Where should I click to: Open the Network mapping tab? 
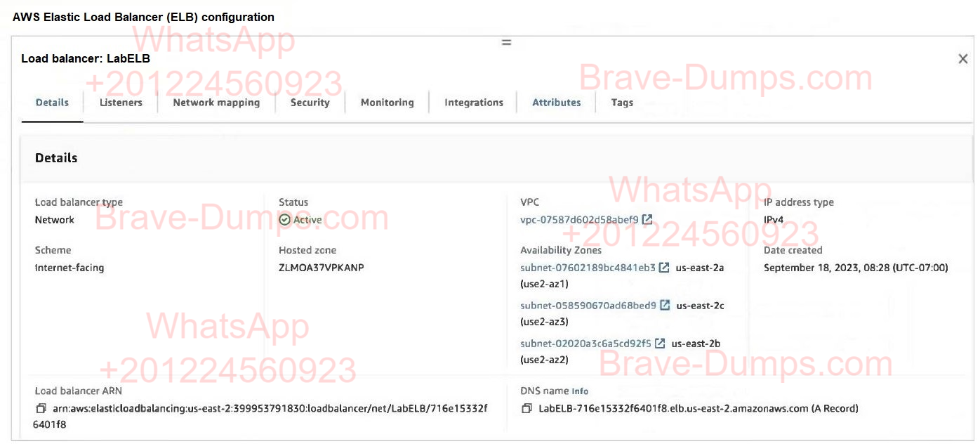coord(216,103)
